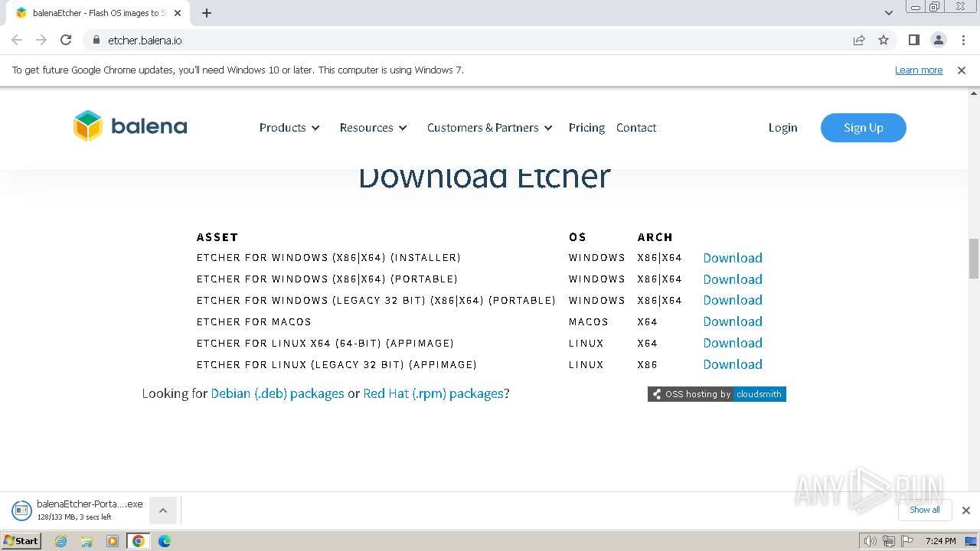Click the network tray icon
The width and height of the screenshot is (980, 551).
(x=888, y=541)
